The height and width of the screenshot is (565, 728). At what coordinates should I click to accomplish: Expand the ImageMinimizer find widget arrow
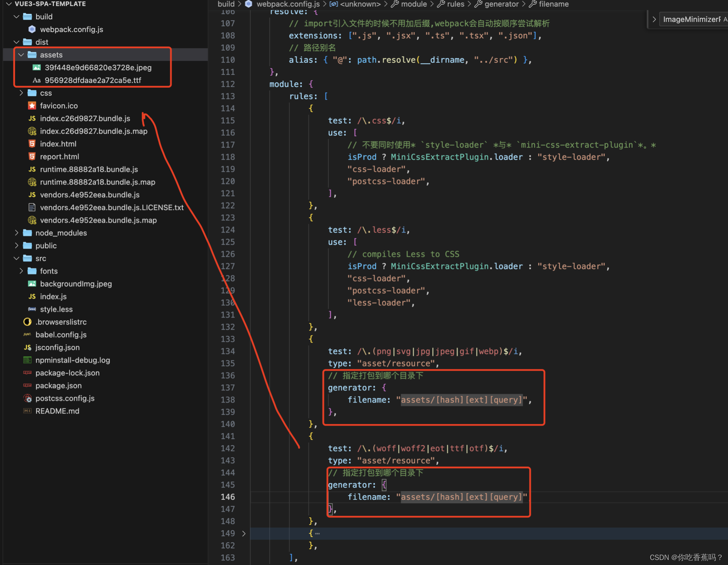tap(654, 19)
